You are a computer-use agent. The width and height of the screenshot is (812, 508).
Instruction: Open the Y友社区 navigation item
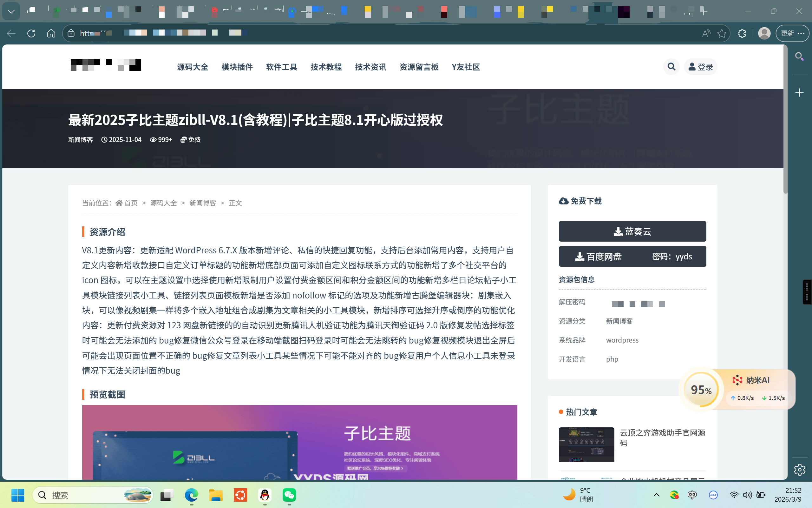[x=466, y=67]
